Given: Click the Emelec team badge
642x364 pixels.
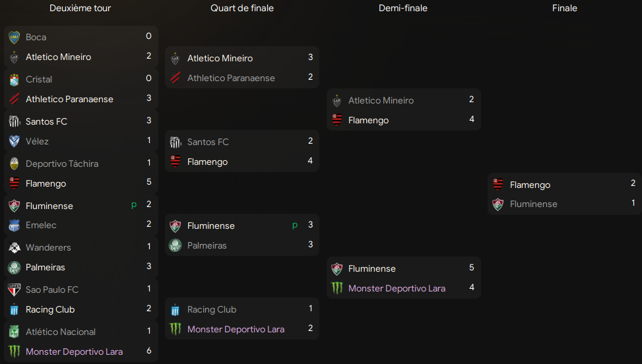Looking at the screenshot, I should pos(15,226).
